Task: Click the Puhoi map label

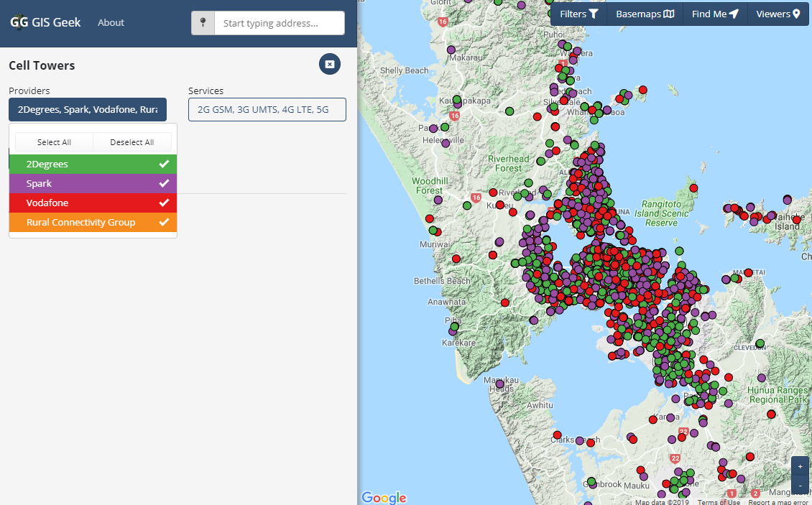Action: (554, 34)
